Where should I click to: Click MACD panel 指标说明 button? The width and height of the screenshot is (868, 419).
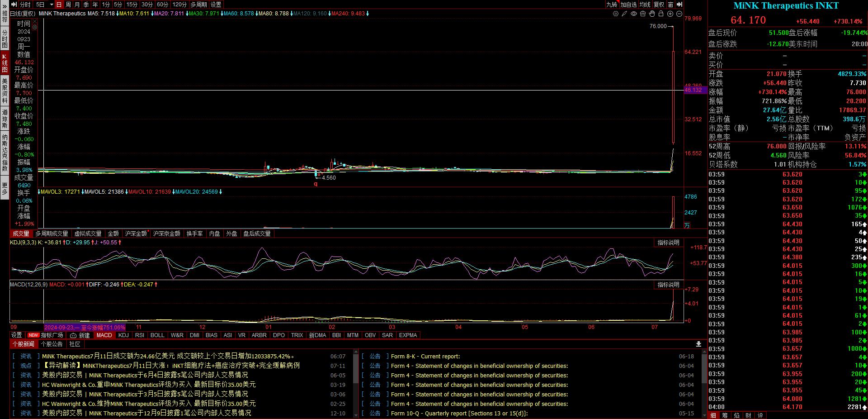pyautogui.click(x=668, y=285)
